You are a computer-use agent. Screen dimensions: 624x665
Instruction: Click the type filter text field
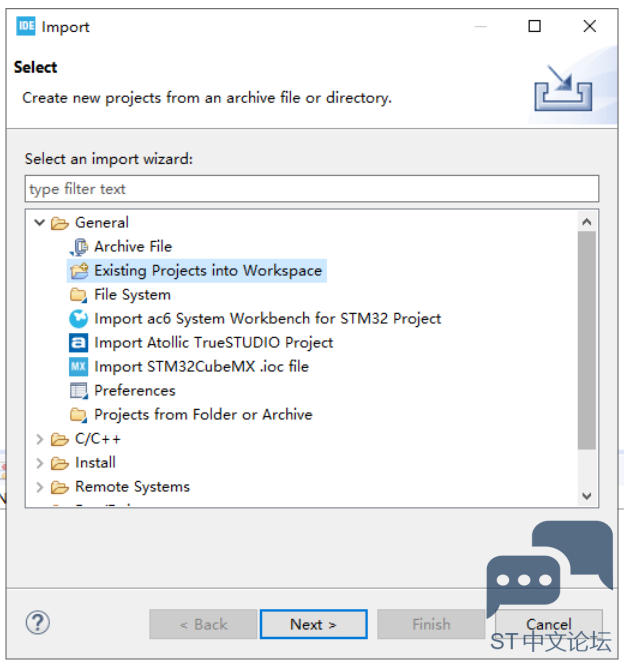click(312, 189)
